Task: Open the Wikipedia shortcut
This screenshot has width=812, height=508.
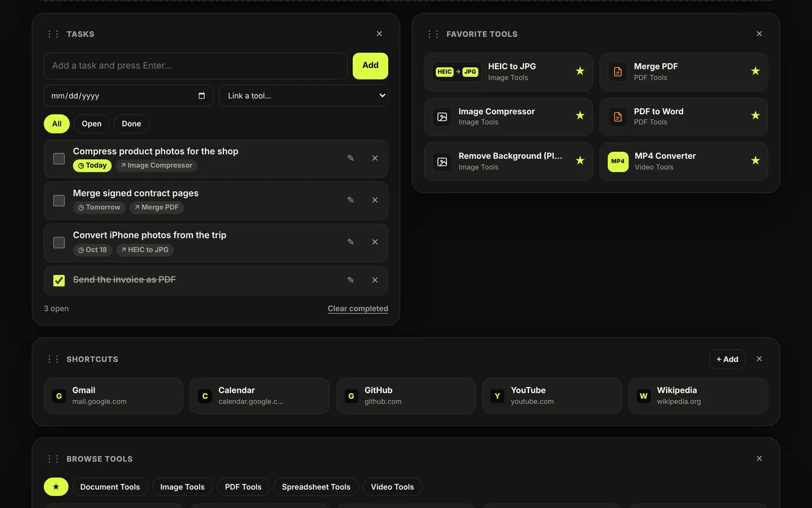Action: [x=698, y=396]
